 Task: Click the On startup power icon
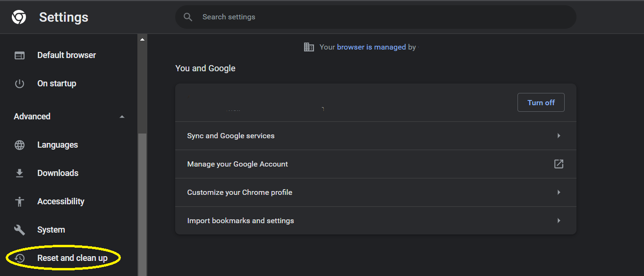tap(19, 84)
